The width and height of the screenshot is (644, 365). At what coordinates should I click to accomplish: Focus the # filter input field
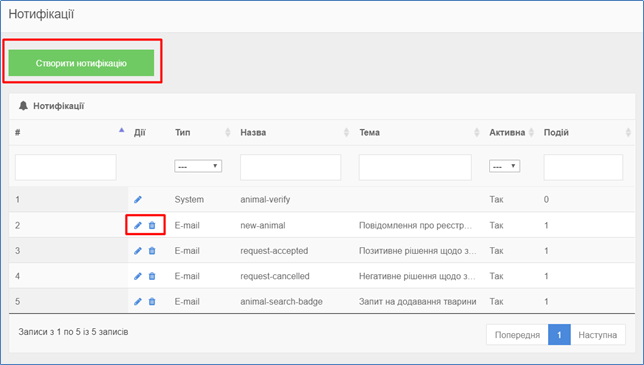pyautogui.click(x=66, y=167)
